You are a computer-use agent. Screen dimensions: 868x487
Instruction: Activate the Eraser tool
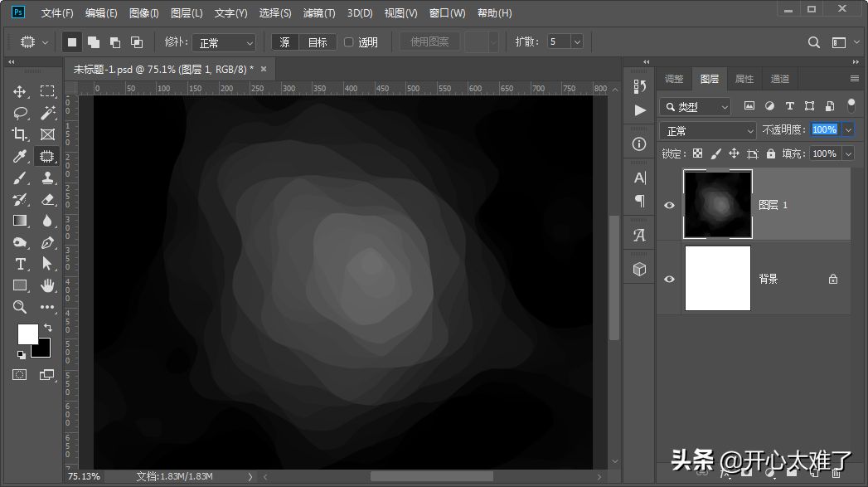point(47,199)
